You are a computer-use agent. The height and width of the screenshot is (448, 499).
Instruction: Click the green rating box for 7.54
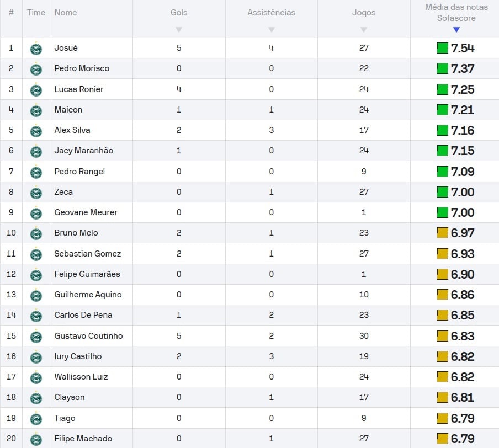pyautogui.click(x=442, y=48)
